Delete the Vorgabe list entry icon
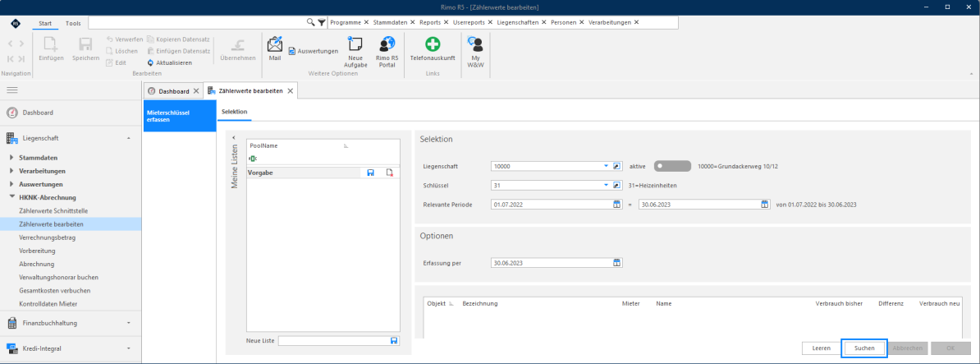 [389, 173]
